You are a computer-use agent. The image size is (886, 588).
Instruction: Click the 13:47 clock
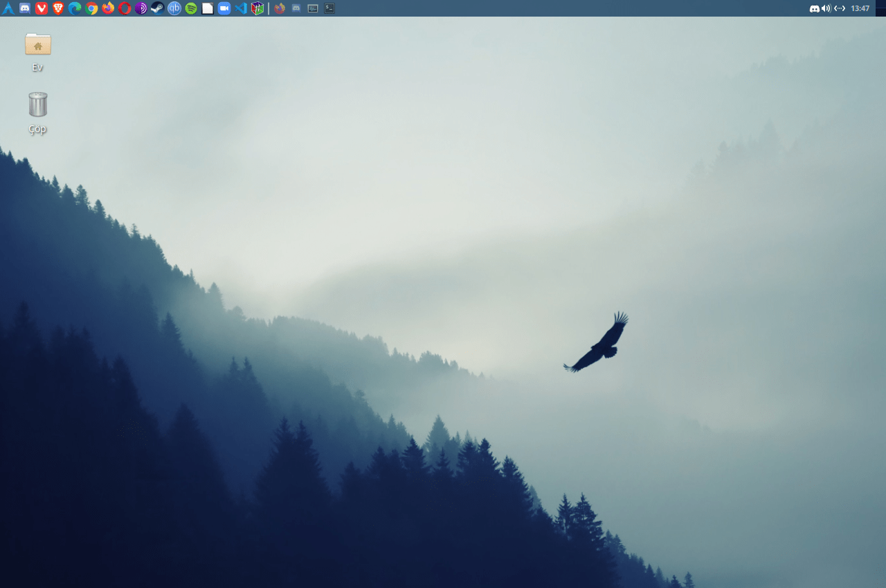point(860,8)
